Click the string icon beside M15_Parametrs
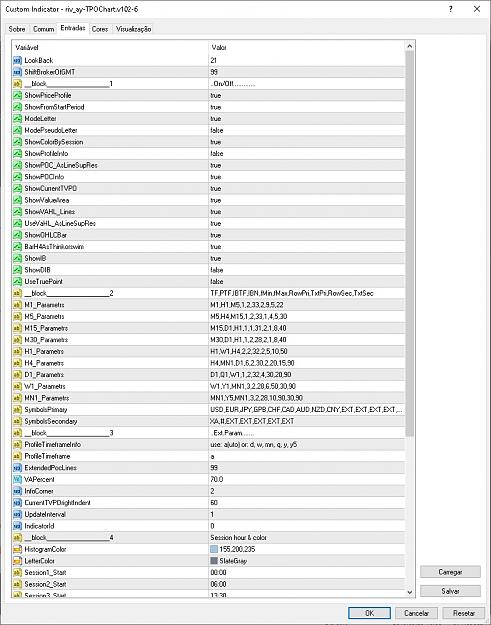This screenshot has width=491, height=625. (17, 328)
